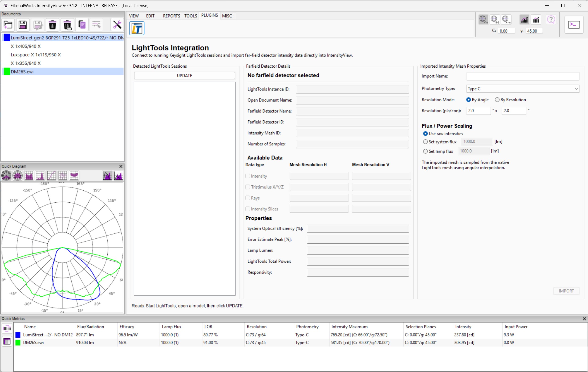The height and width of the screenshot is (372, 588).
Task: Open a document with the folder-plus icon
Action: 8,25
